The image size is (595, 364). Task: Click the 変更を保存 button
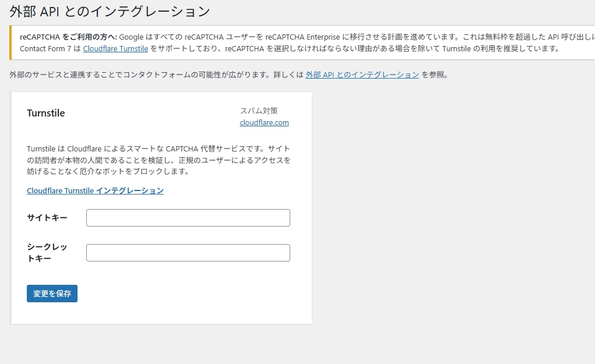point(52,294)
